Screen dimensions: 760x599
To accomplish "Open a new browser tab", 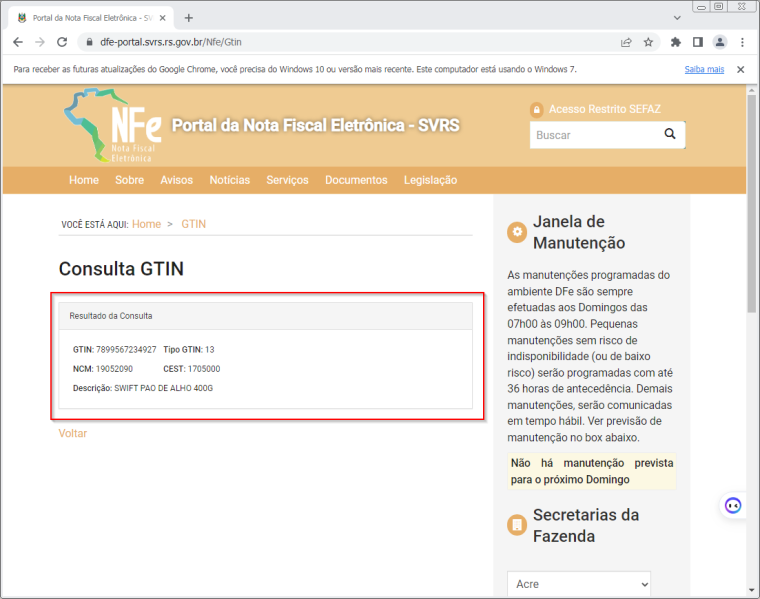I will [189, 18].
